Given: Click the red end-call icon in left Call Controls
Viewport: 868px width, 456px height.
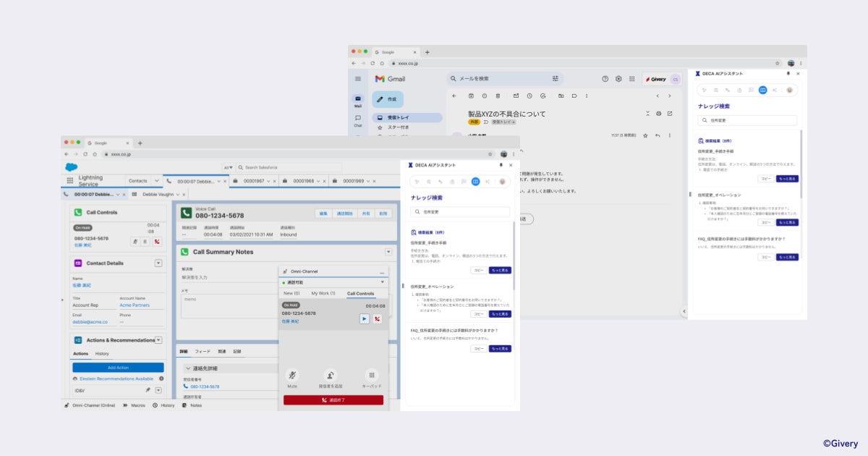Looking at the screenshot, I should [x=157, y=242].
